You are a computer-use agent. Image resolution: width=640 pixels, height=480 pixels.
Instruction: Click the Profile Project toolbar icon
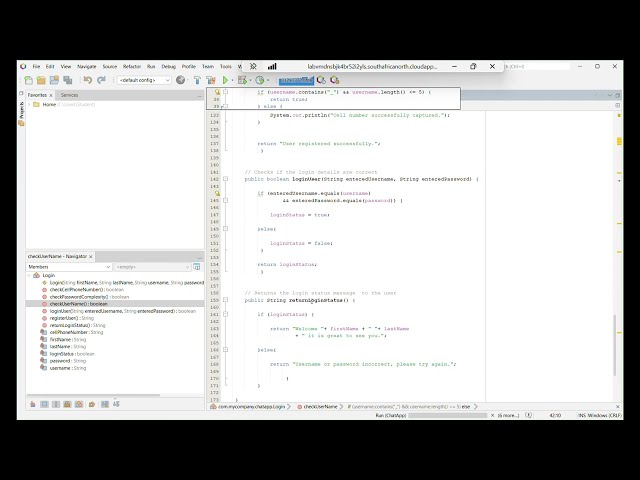[260, 80]
